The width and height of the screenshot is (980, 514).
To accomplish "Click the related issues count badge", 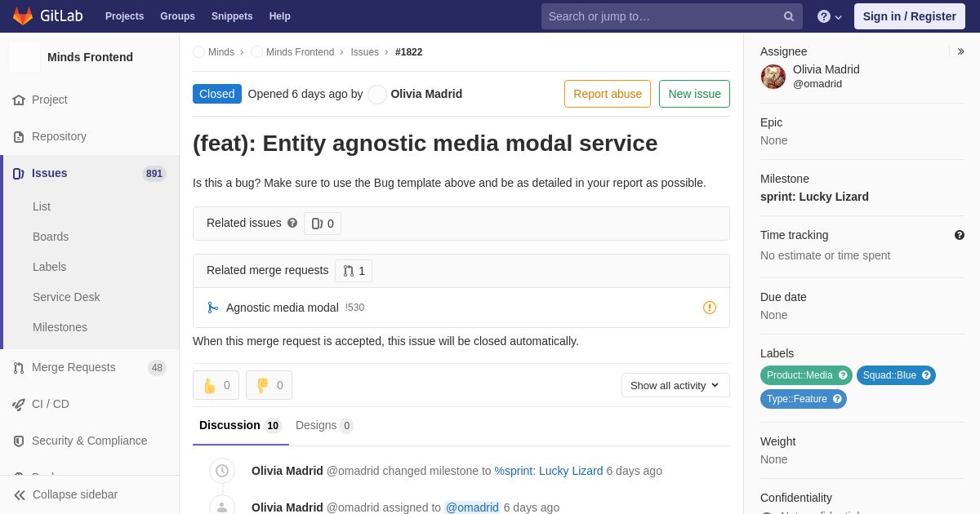I will pyautogui.click(x=323, y=224).
